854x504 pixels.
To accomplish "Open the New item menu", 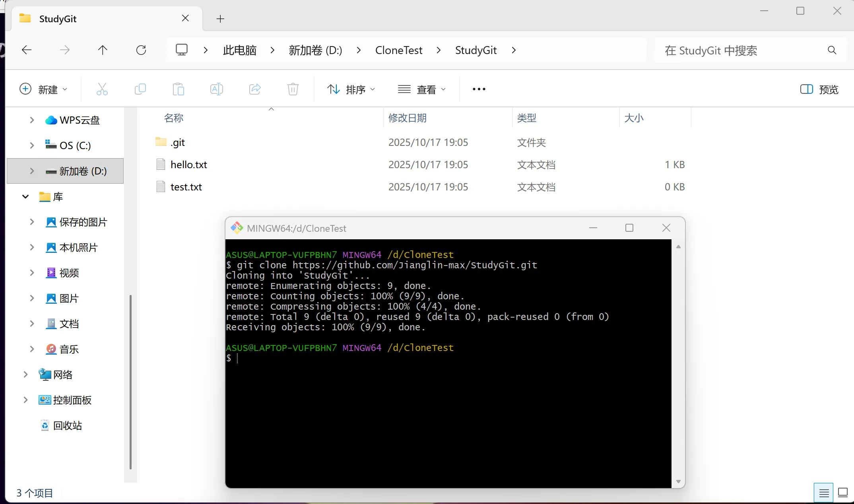I will [x=43, y=89].
